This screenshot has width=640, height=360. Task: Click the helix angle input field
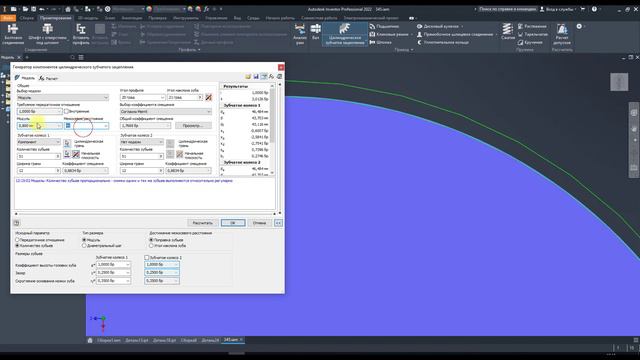(185, 98)
